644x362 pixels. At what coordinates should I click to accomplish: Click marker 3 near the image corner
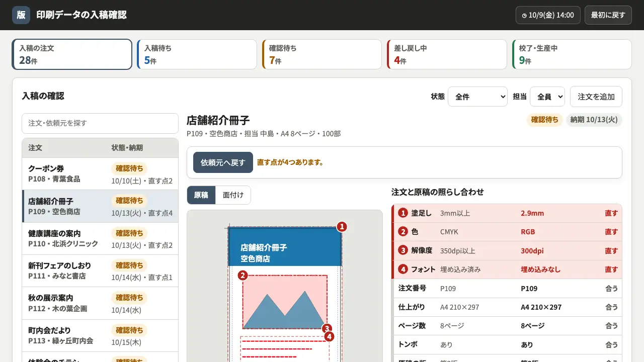point(327,329)
